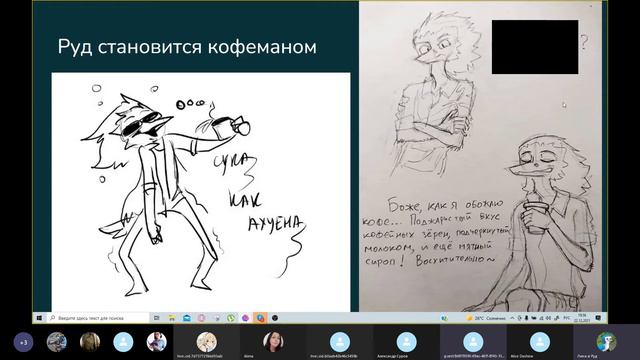Expand the hidden system tray icons chevron
This screenshot has height=360, width=640.
point(513,318)
